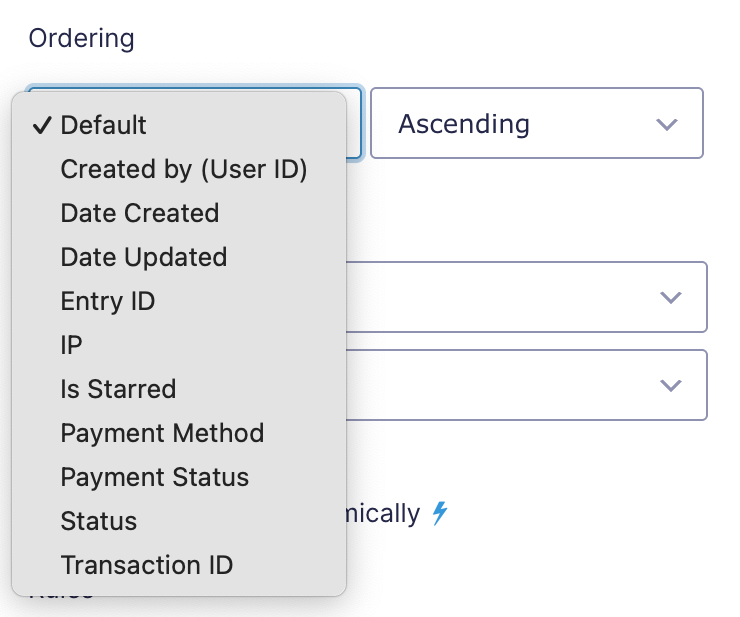Expand the lower empty dropdown field
The width and height of the screenshot is (740, 617).
(526, 385)
